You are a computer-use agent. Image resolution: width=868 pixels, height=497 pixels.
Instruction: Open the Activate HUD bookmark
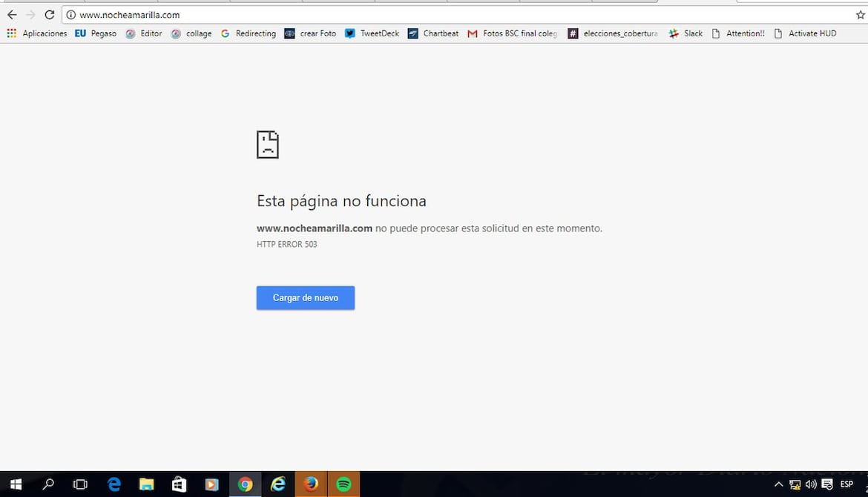(805, 33)
